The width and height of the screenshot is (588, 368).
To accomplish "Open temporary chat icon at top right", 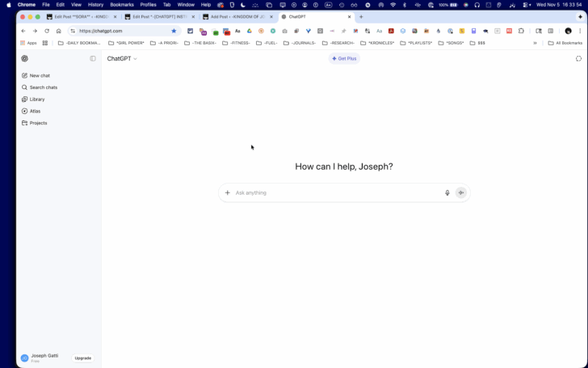I will click(578, 58).
